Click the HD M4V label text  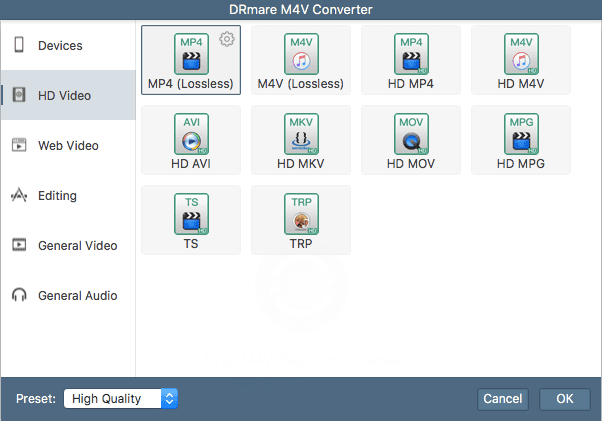pyautogui.click(x=521, y=84)
